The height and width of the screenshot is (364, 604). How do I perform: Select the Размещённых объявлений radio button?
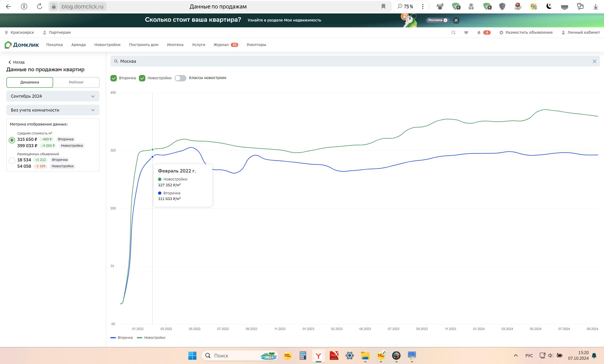[12, 161]
